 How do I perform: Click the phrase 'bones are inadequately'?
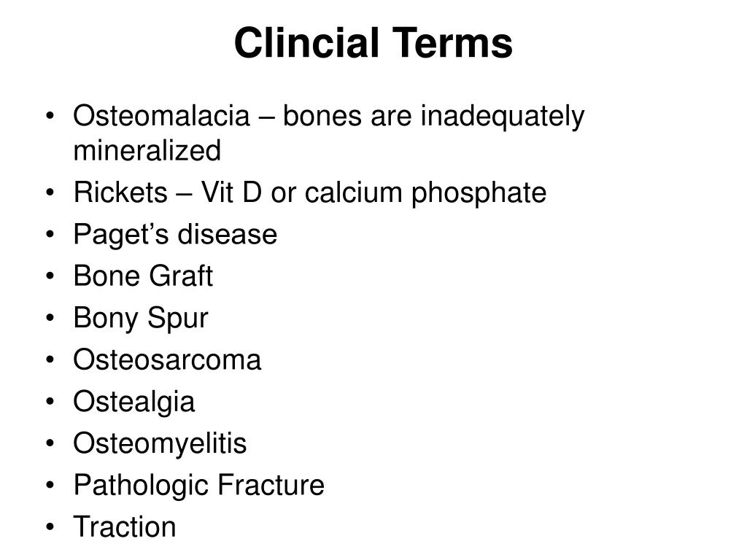point(433,117)
